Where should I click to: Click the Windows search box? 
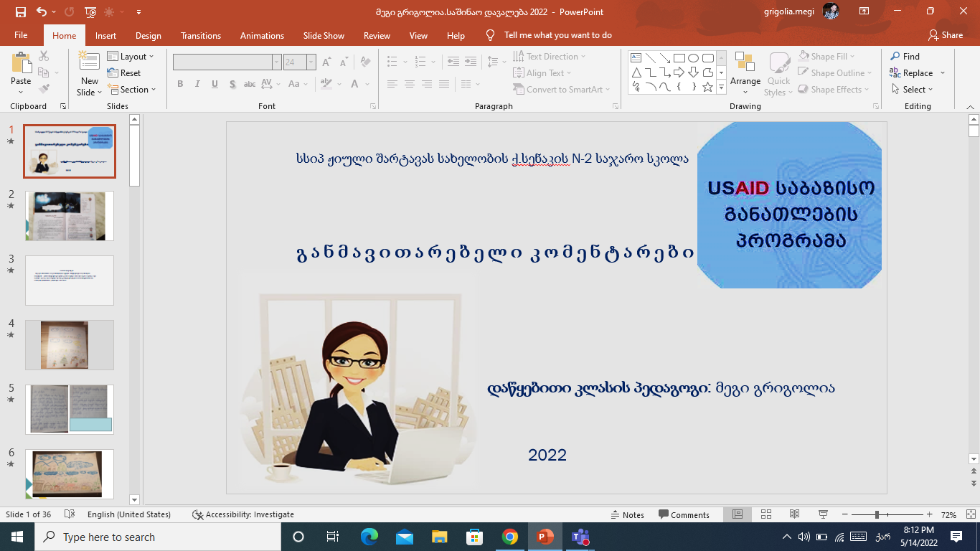[x=157, y=537]
